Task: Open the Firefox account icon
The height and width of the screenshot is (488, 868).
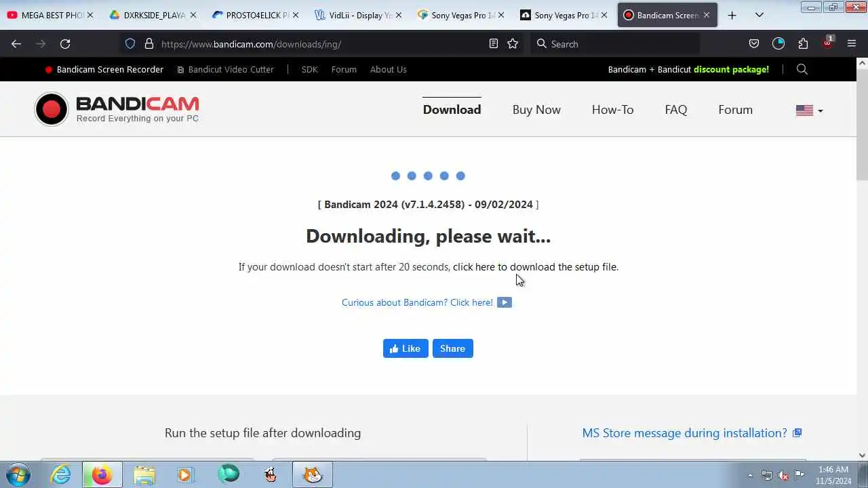Action: pyautogui.click(x=778, y=43)
